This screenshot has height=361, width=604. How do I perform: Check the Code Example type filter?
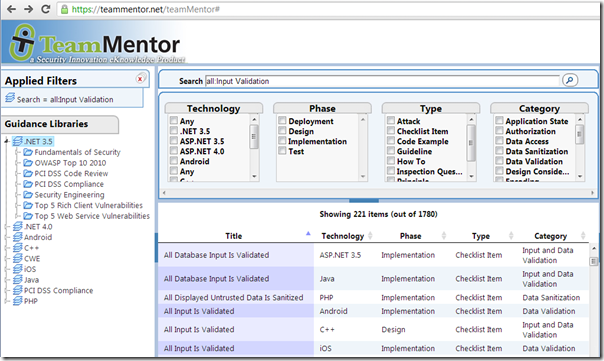pyautogui.click(x=391, y=141)
